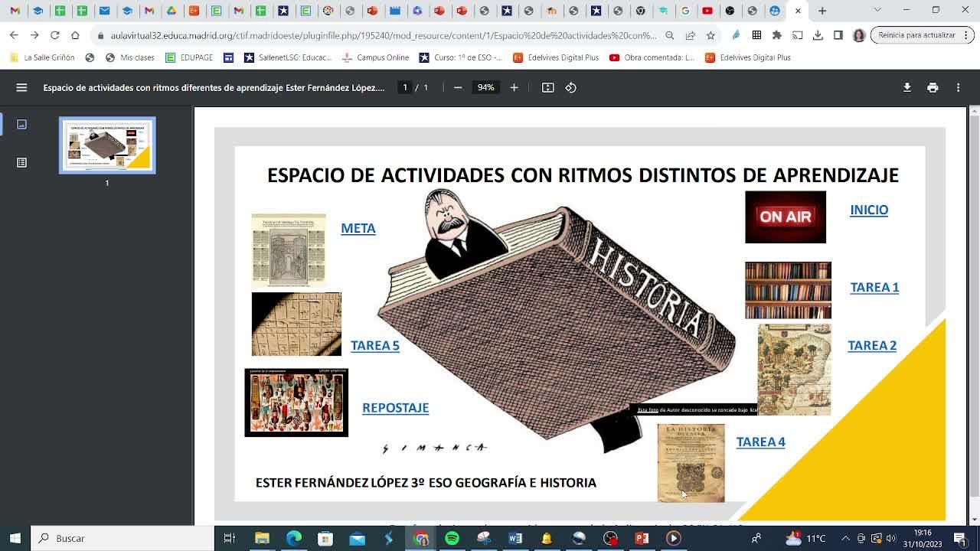Download the PDF file
Screen dimensions: 980x551
906,87
